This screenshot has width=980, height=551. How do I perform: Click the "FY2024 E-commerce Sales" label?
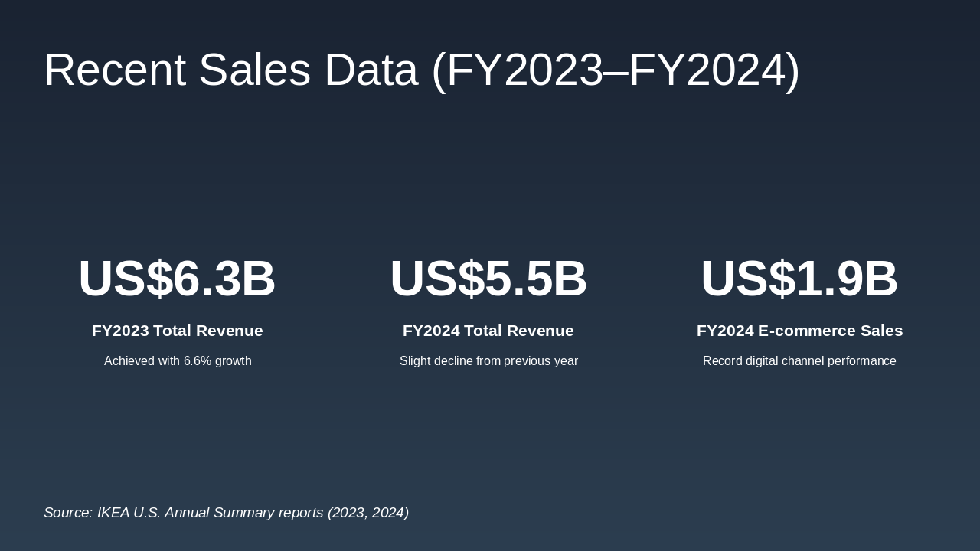coord(799,331)
